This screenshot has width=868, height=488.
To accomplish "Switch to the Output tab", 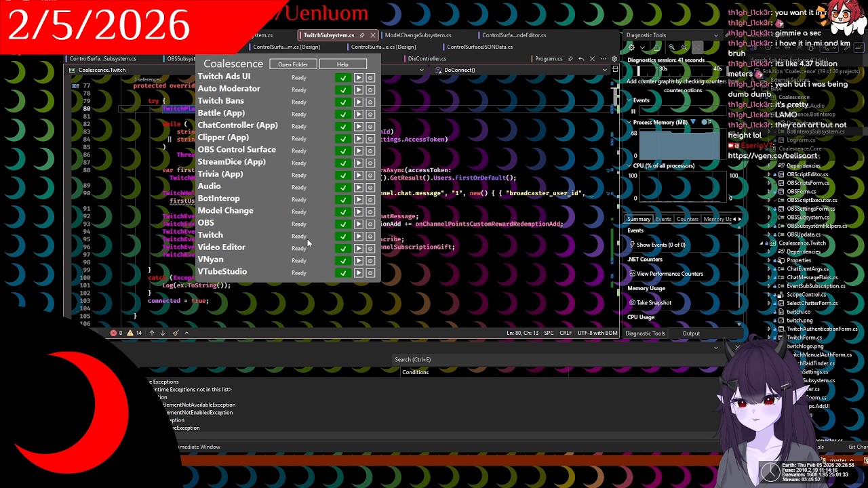I will tap(691, 333).
